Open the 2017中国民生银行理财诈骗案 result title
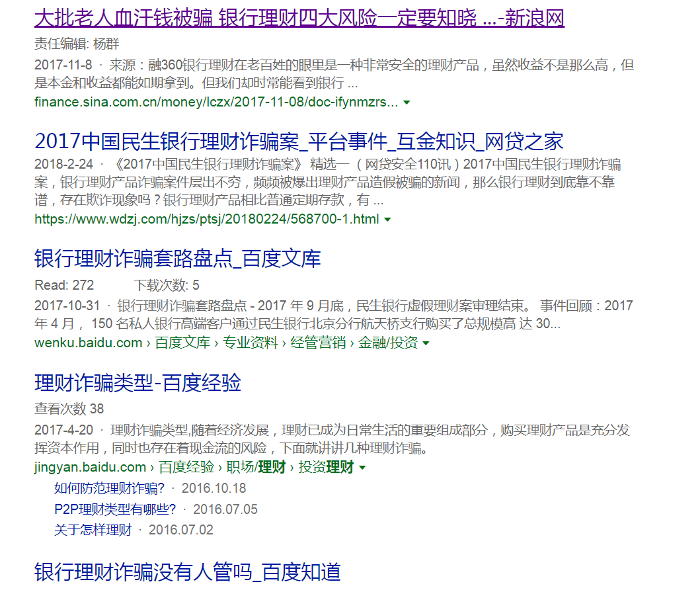The height and width of the screenshot is (592, 700). [x=299, y=142]
